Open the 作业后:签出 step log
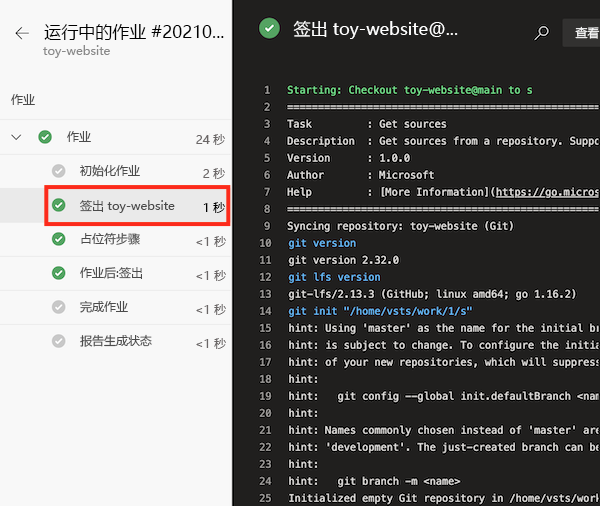The image size is (600, 506). click(x=115, y=274)
